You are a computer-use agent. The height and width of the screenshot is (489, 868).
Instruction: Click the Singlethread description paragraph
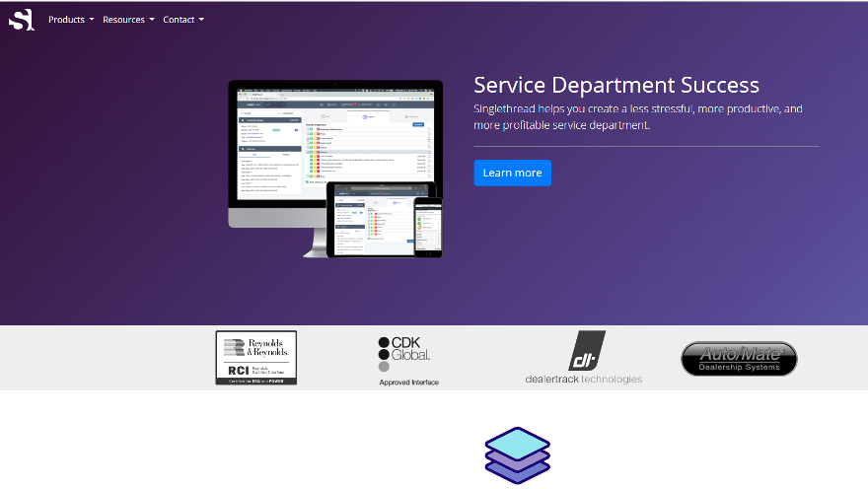[x=637, y=116]
